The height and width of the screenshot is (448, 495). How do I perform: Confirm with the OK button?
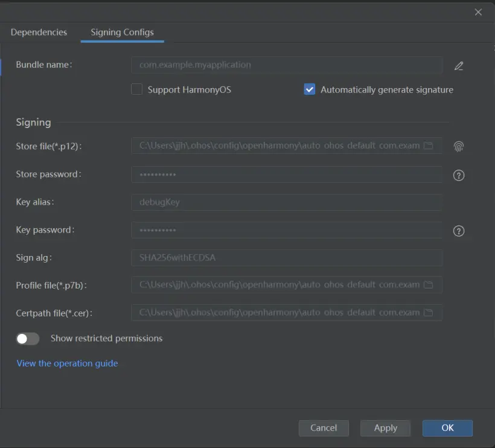point(447,428)
